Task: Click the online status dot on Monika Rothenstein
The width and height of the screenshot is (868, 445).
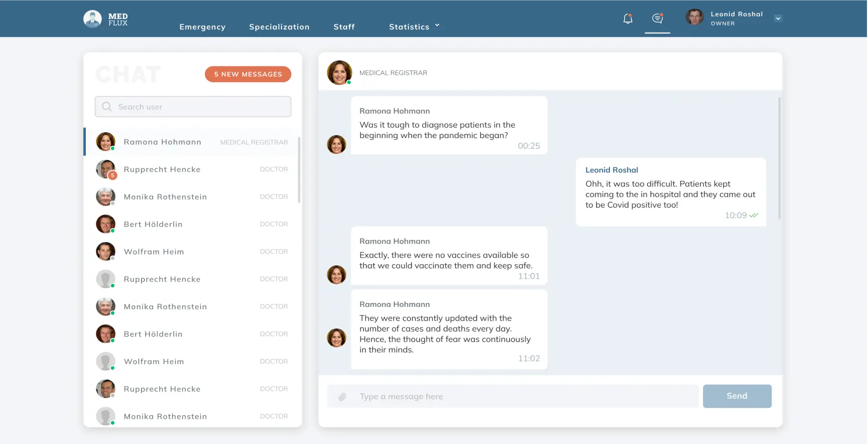Action: (113, 203)
